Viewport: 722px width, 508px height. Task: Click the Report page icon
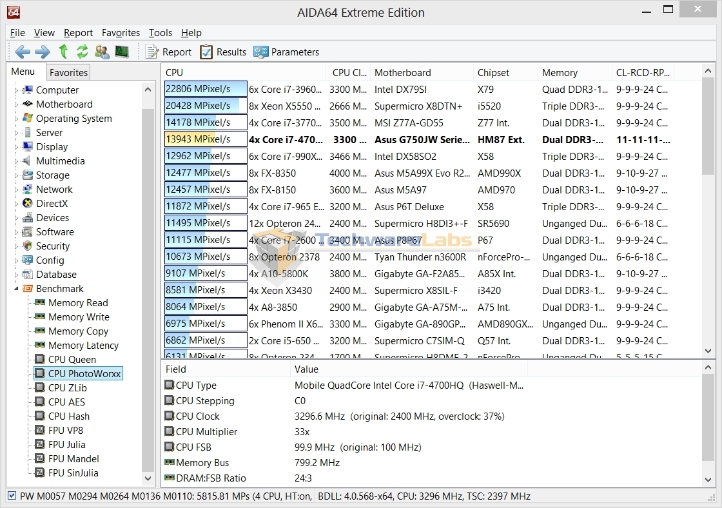pos(151,52)
